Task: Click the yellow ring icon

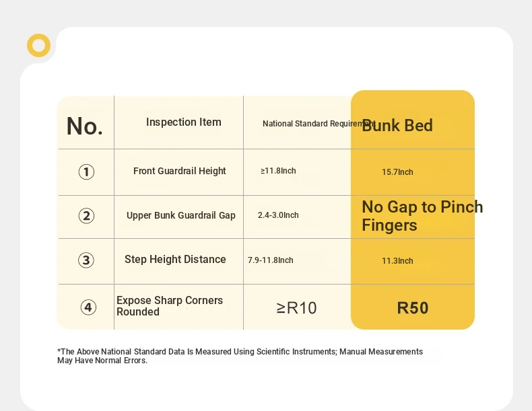Action: pyautogui.click(x=38, y=45)
